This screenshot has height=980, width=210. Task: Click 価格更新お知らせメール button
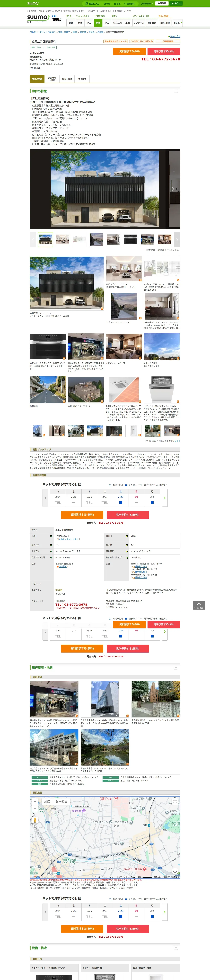coord(115,41)
